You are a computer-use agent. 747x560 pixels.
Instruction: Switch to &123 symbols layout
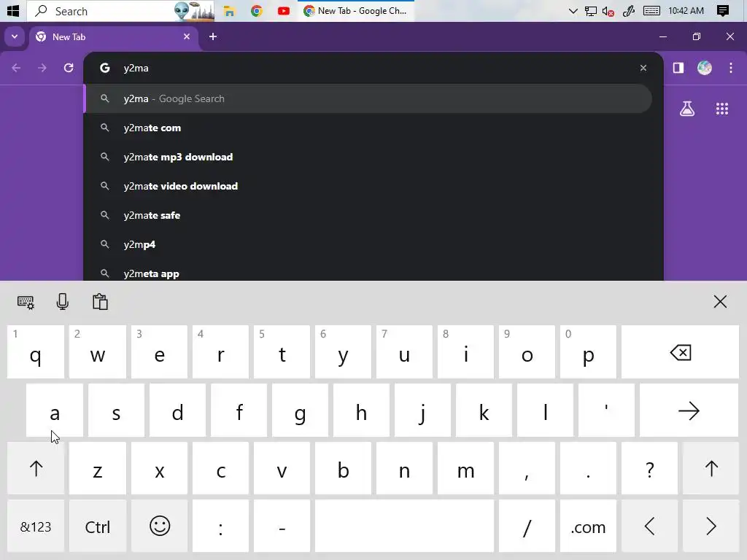point(36,526)
